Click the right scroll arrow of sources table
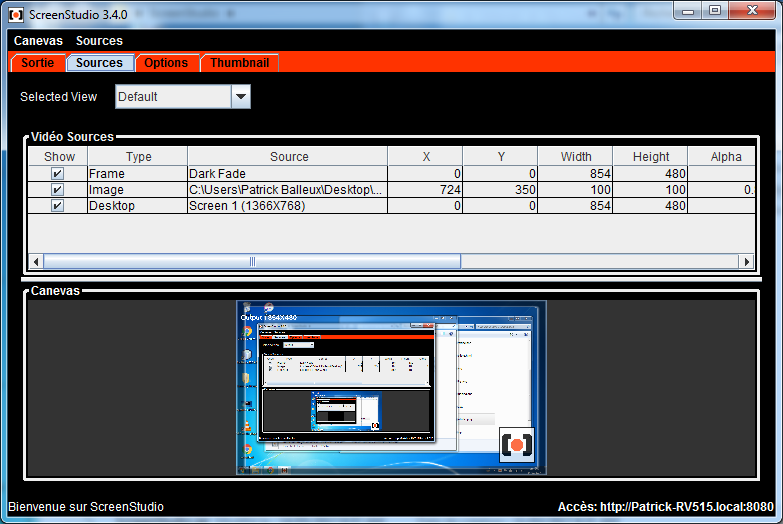The width and height of the screenshot is (783, 524). click(745, 261)
